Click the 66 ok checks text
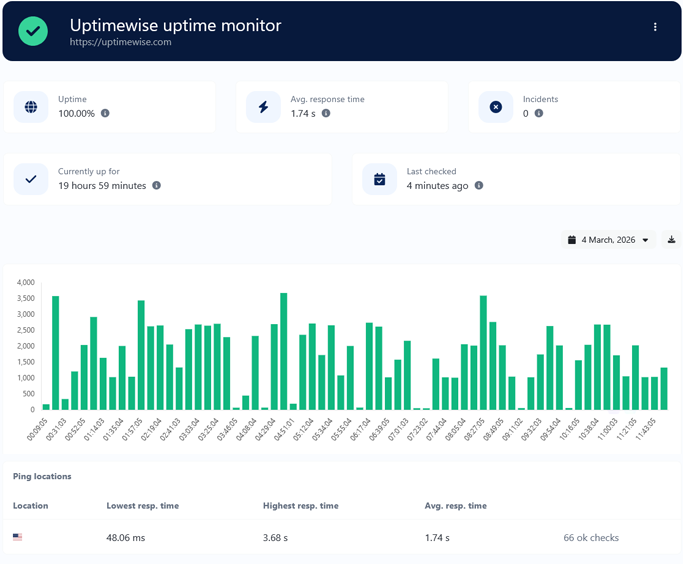Viewport: 683px width, 564px height. [x=591, y=538]
